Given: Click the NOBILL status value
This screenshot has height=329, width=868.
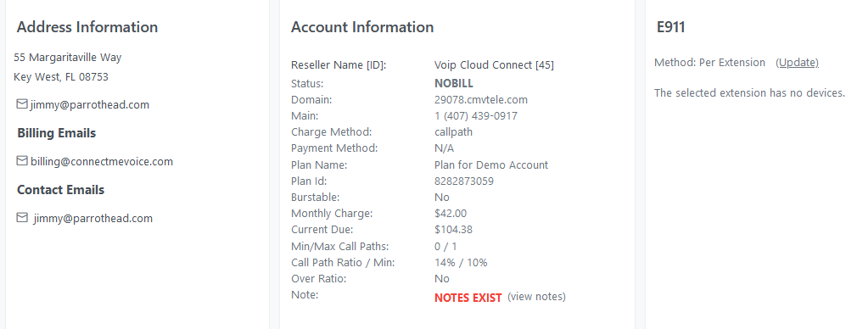Looking at the screenshot, I should click(x=454, y=83).
